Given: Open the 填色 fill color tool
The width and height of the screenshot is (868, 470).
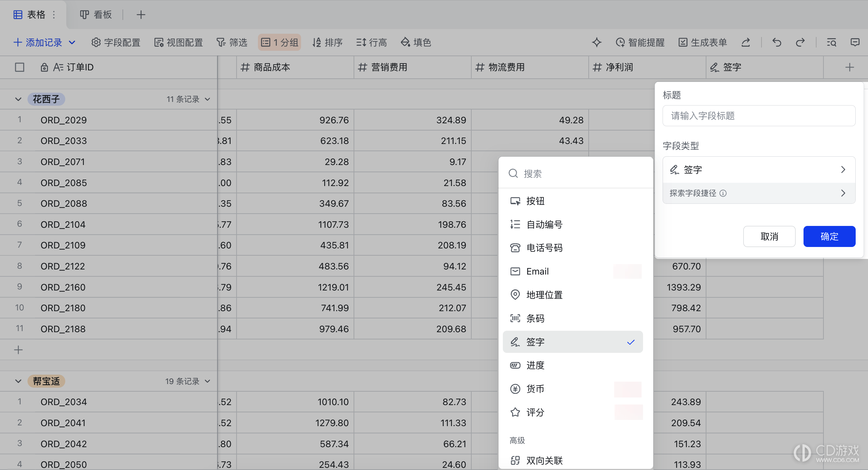Looking at the screenshot, I should tap(416, 42).
